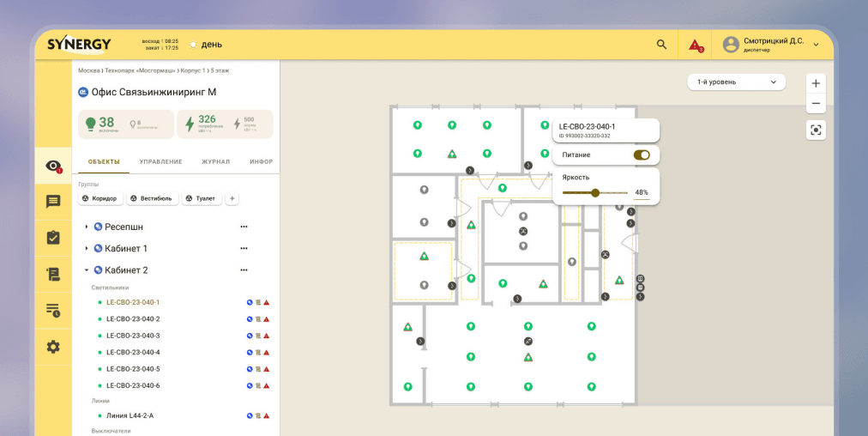Click the zoom in plus button on map

pos(816,83)
